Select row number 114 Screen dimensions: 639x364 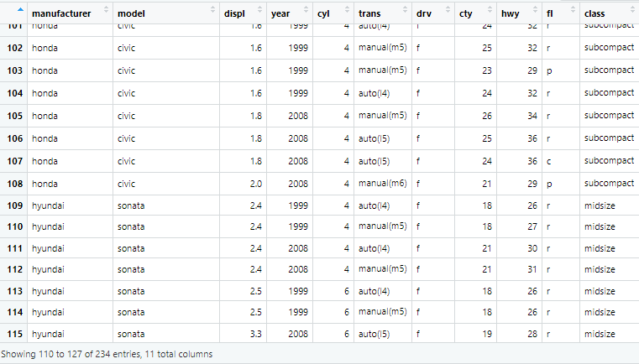pos(14,312)
